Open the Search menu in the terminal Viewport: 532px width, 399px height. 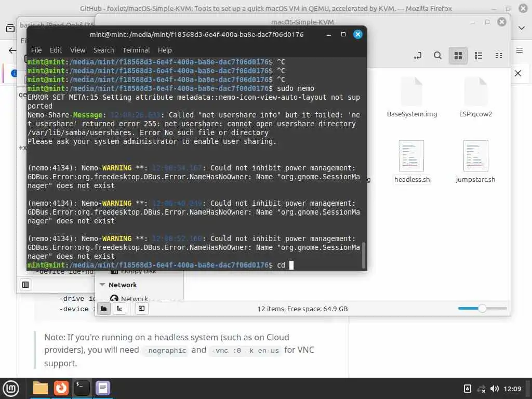coord(103,50)
